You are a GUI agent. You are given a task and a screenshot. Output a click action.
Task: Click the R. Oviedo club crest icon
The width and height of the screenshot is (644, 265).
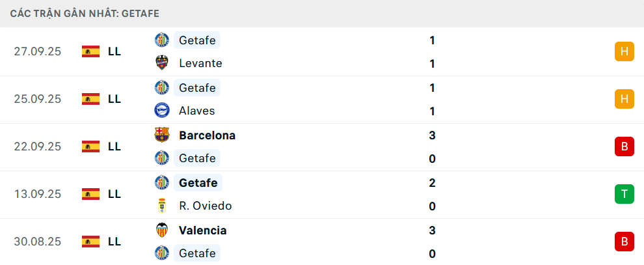coord(161,206)
